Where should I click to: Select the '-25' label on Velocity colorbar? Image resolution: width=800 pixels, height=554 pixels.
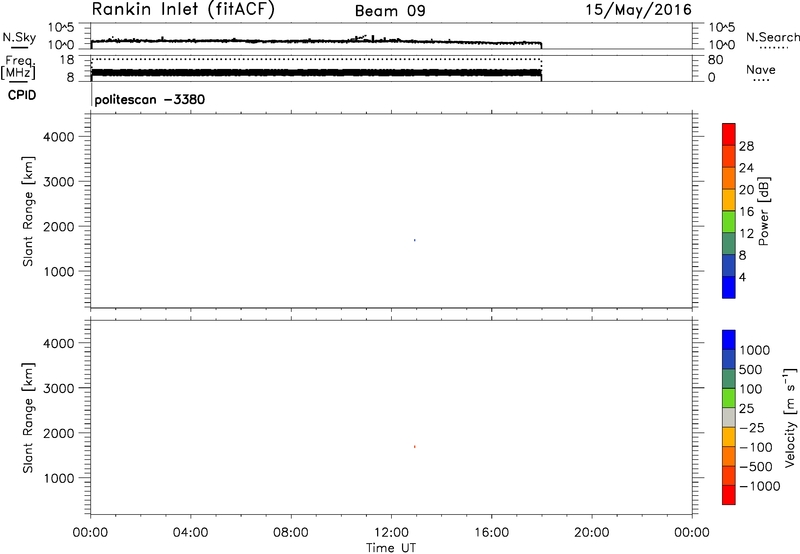[x=752, y=428]
